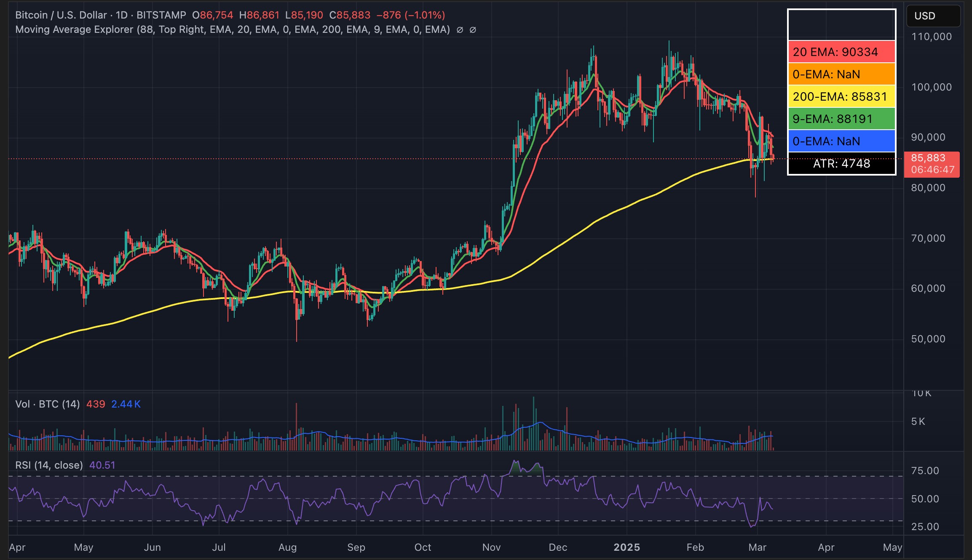Click the yellow 200-EMA: 85831 cell
Viewport: 972px width, 560px height.
coord(841,96)
